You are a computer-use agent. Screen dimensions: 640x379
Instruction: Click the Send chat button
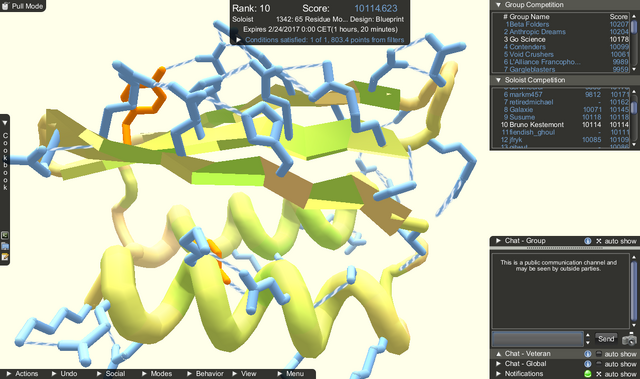click(606, 339)
